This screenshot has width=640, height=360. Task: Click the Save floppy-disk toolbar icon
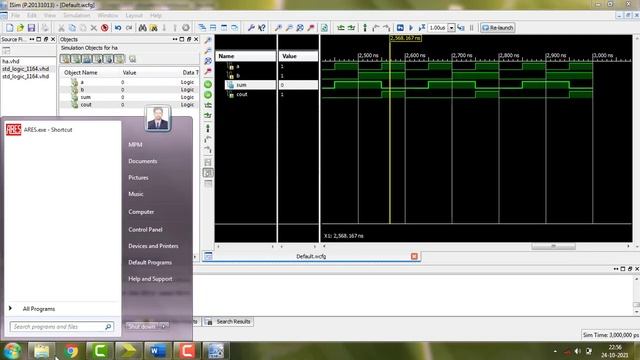[x=31, y=28]
